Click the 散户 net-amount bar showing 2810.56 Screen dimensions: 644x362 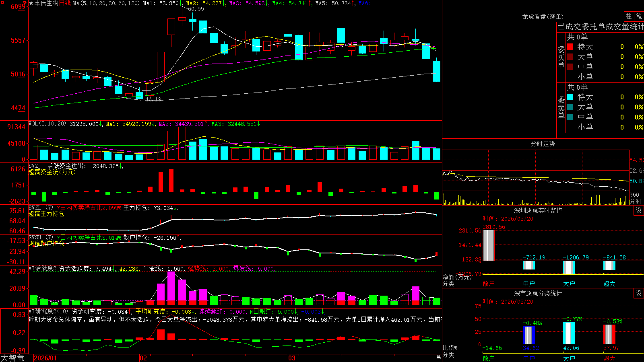489,245
